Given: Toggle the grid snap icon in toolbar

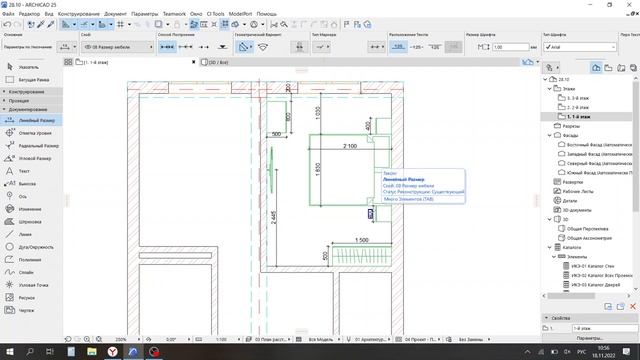Looking at the screenshot, I should click(x=120, y=24).
